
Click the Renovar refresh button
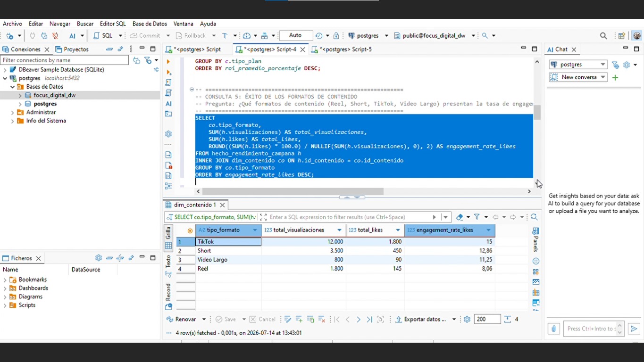(181, 320)
